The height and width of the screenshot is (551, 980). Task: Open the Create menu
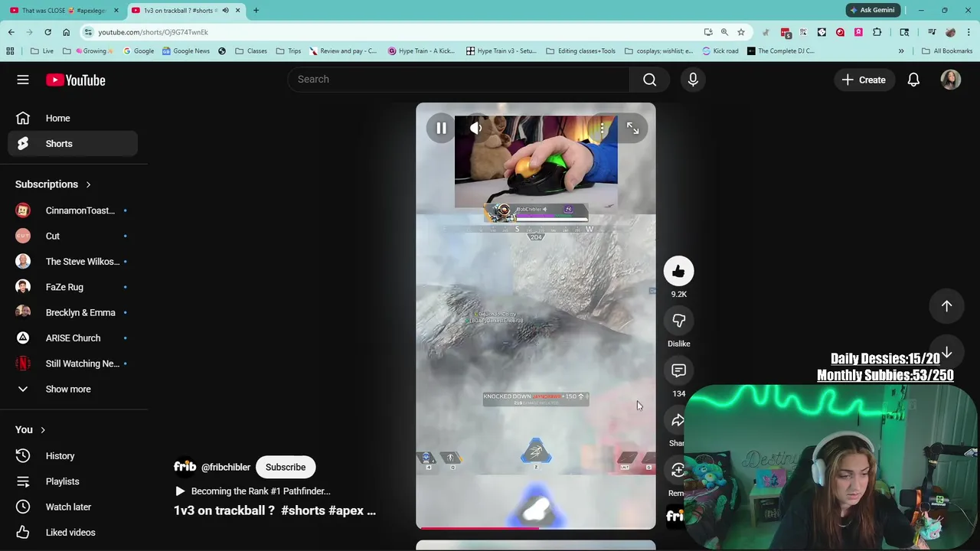coord(864,80)
